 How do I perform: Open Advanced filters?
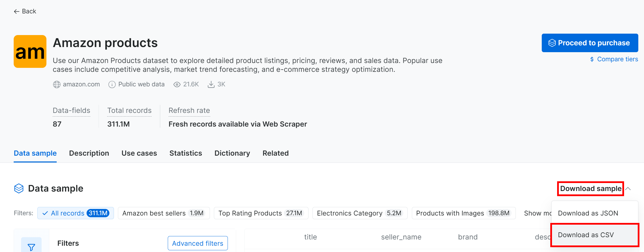pyautogui.click(x=198, y=243)
